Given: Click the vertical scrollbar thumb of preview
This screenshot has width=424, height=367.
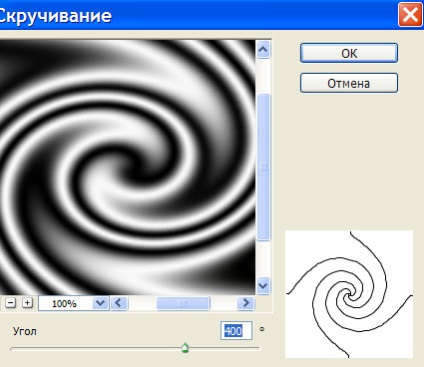Looking at the screenshot, I should (263, 167).
